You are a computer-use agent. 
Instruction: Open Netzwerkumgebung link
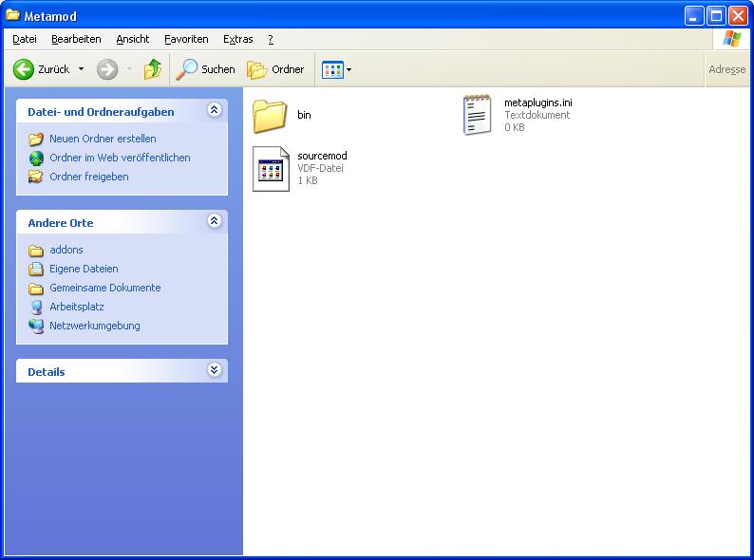click(95, 326)
